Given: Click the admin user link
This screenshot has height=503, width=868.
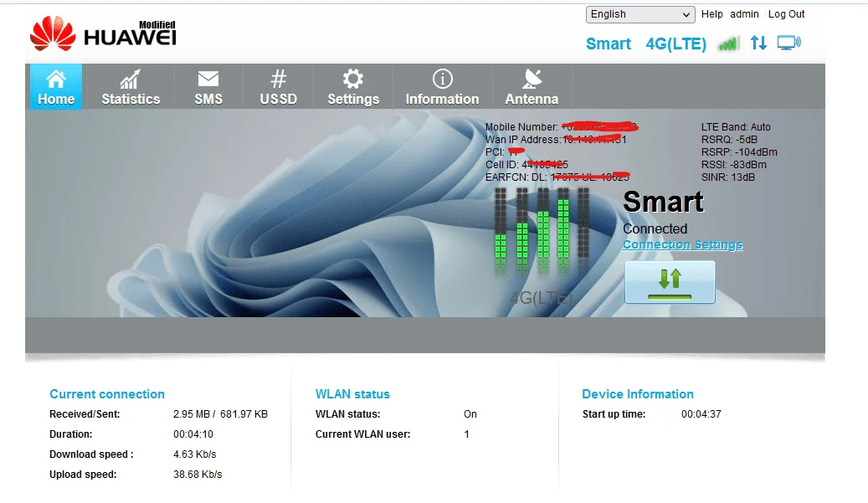Looking at the screenshot, I should pyautogui.click(x=744, y=14).
